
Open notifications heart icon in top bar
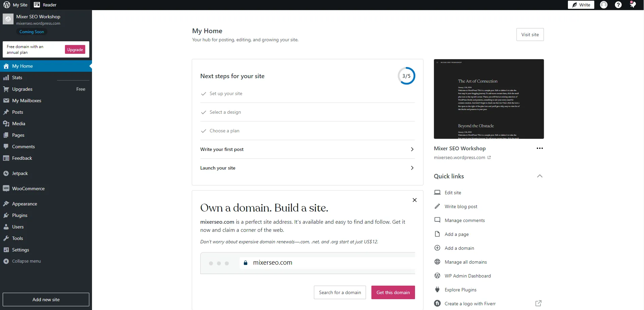click(x=632, y=5)
